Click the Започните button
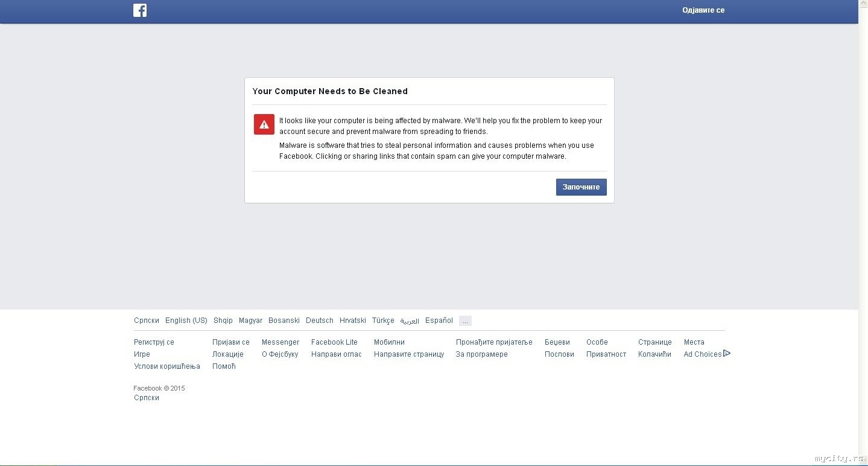868x466 pixels. [581, 187]
